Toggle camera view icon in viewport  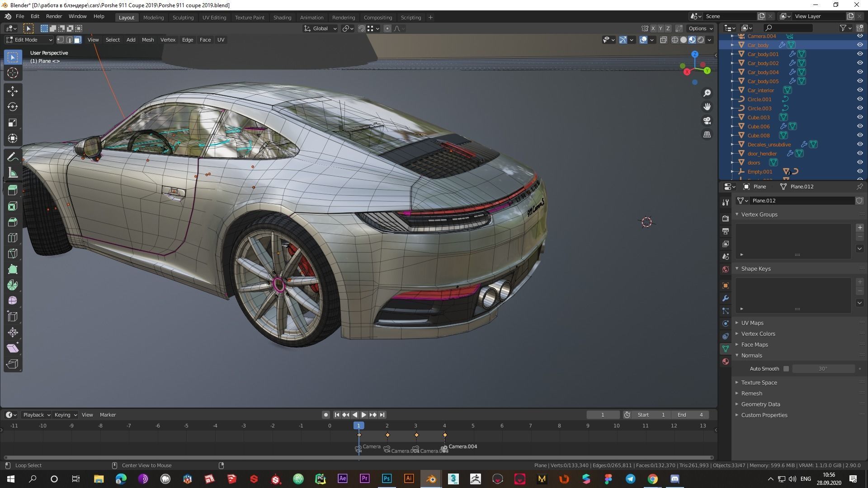point(707,121)
